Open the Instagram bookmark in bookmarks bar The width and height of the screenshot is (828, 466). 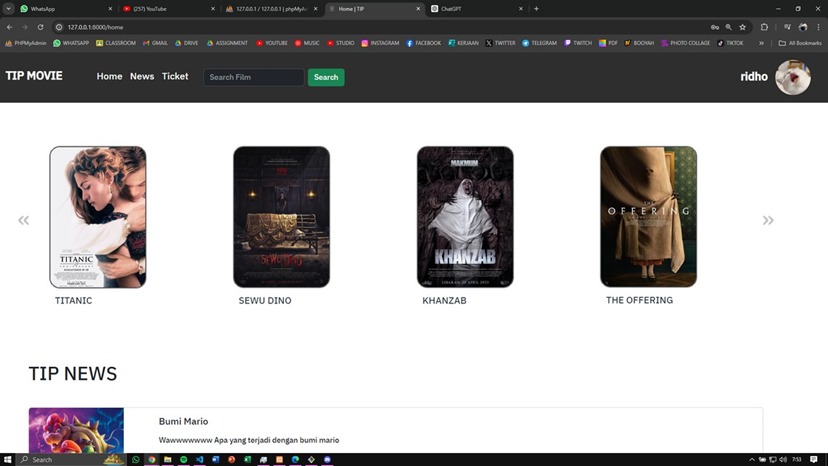tap(380, 43)
